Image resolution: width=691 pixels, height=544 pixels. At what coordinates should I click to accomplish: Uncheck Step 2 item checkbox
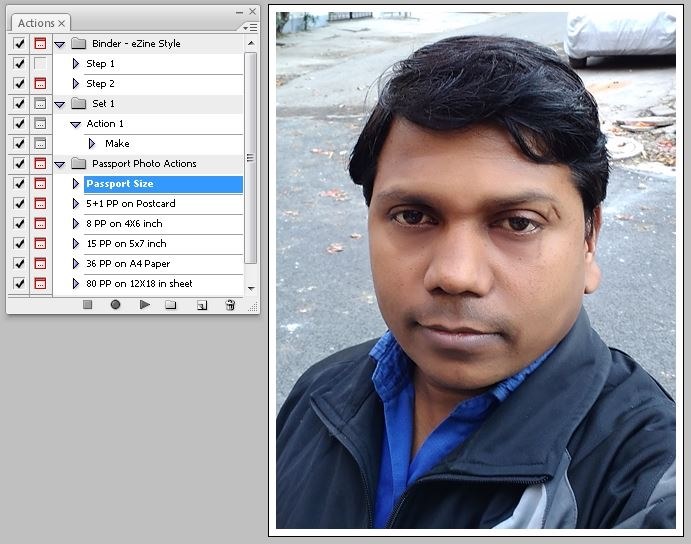19,83
